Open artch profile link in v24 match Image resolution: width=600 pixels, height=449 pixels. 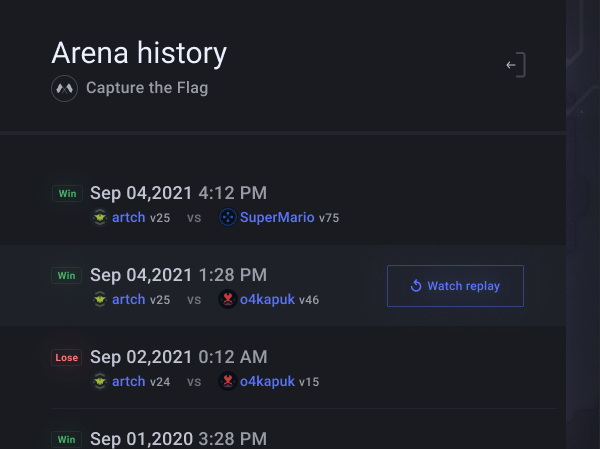coord(128,381)
